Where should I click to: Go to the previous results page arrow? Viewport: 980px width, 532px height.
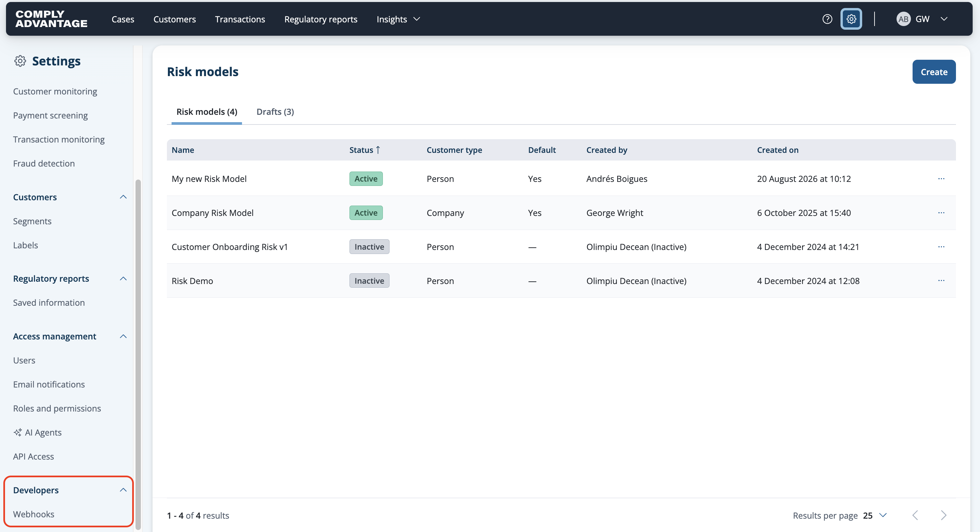point(915,515)
